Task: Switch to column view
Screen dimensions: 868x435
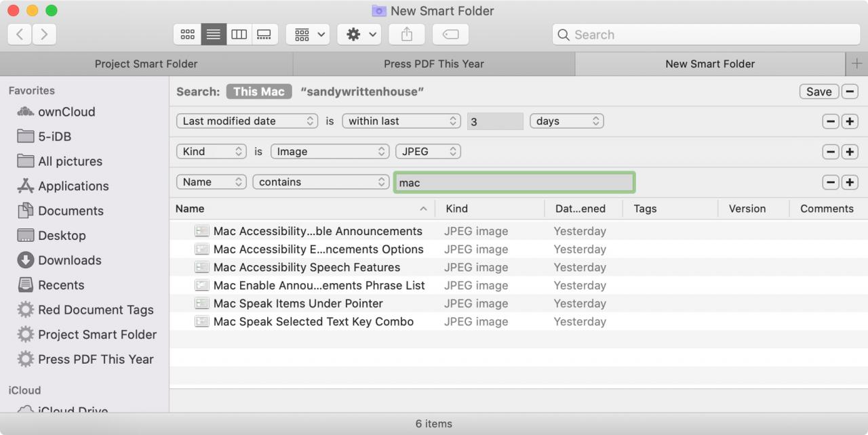Action: pos(239,35)
